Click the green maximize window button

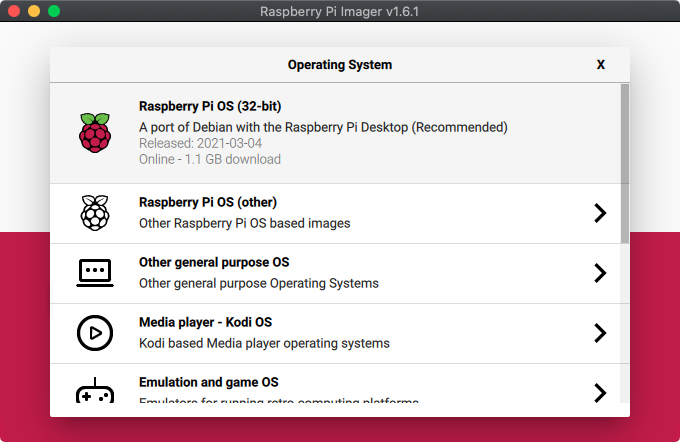click(54, 11)
